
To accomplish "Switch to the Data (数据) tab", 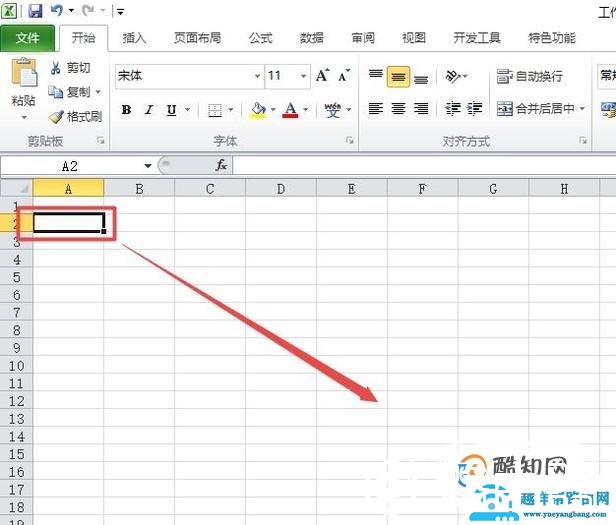I will [312, 38].
